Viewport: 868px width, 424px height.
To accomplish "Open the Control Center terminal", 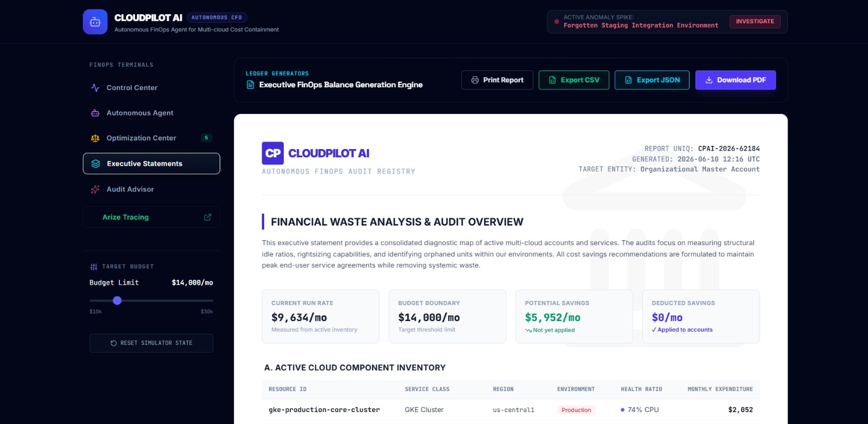I will [151, 88].
